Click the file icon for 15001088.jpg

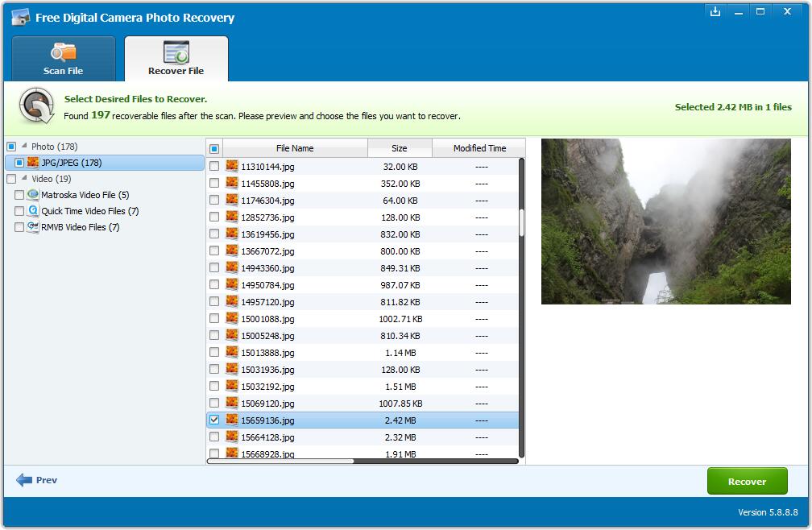coord(232,318)
